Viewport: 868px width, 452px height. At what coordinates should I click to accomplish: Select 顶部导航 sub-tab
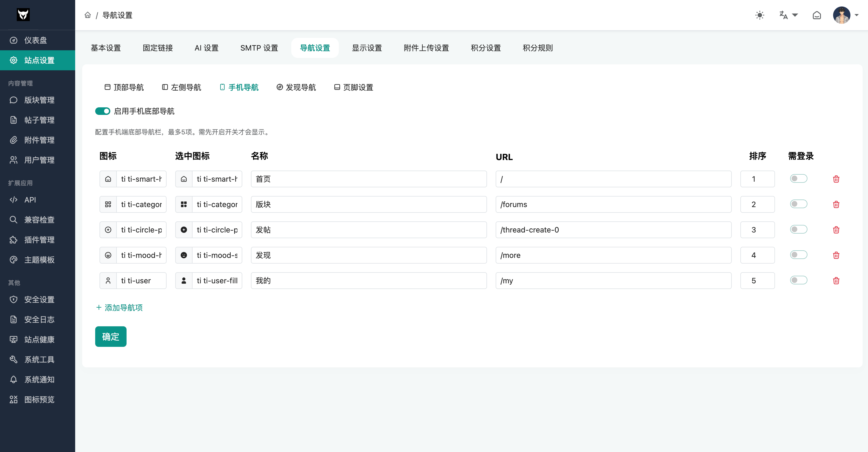click(124, 88)
